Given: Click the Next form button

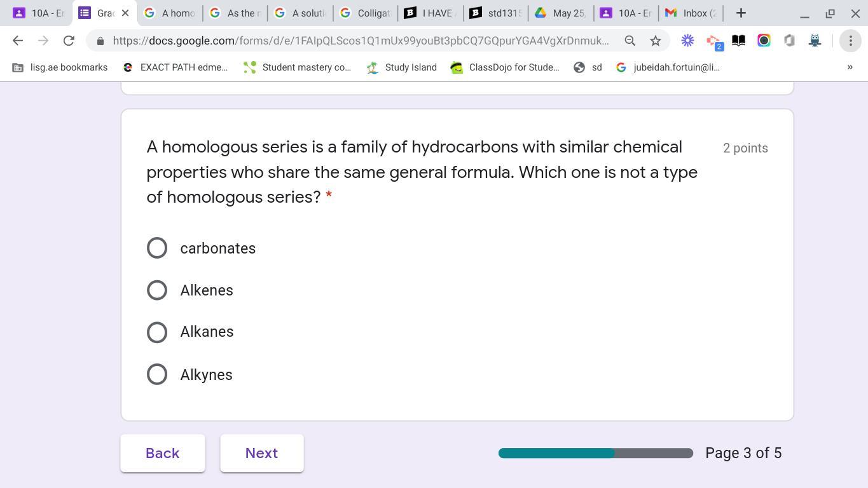Looking at the screenshot, I should pyautogui.click(x=262, y=453).
